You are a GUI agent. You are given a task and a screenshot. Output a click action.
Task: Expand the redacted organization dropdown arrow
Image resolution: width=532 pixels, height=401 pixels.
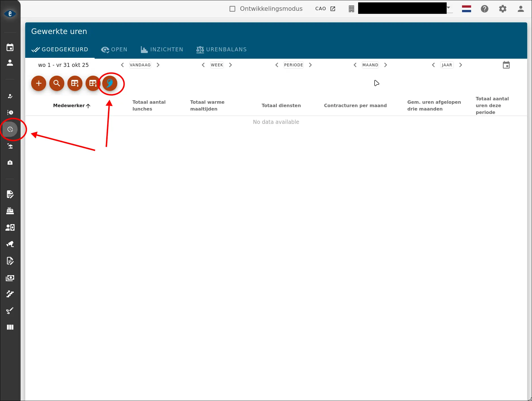(448, 8)
